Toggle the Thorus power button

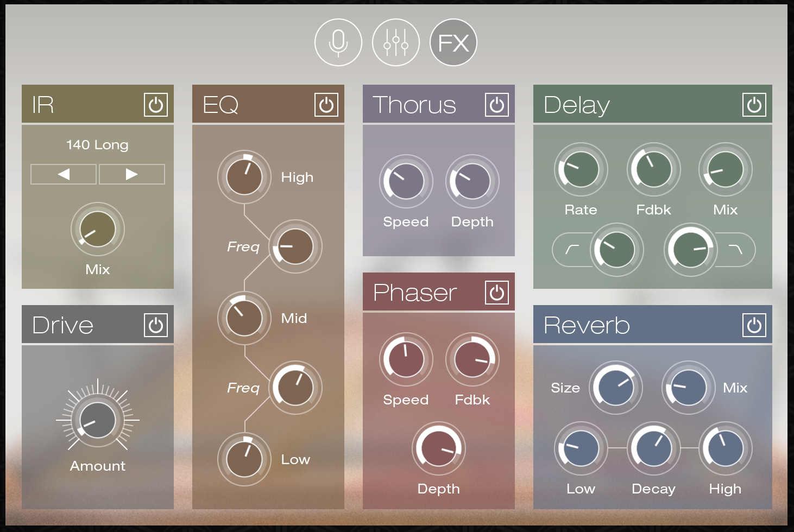(497, 105)
